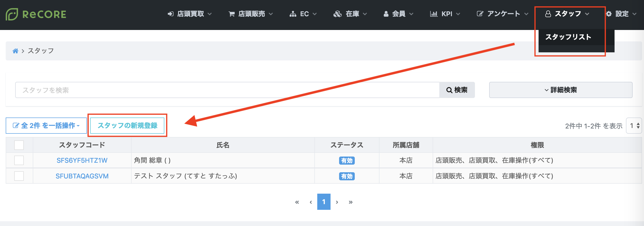
Task: Click the スタッフ user outline icon
Action: click(x=548, y=14)
